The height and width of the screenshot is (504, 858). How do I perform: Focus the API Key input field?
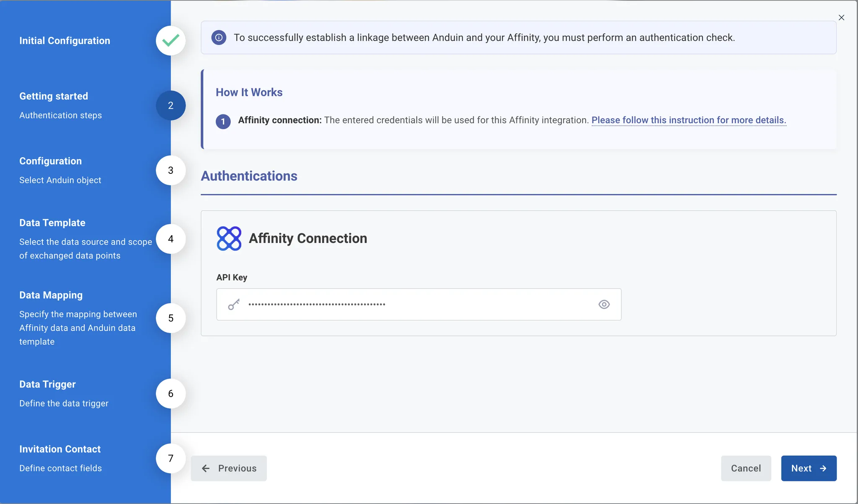419,305
